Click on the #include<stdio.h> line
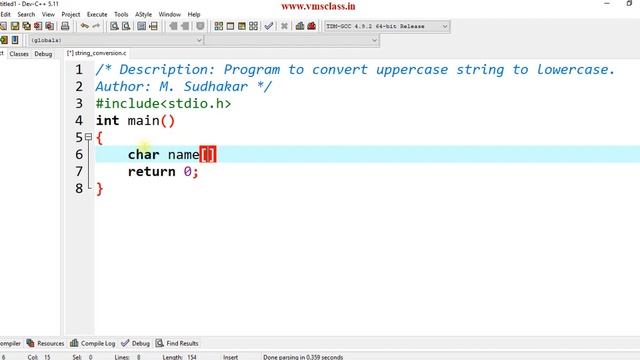The image size is (640, 360). [163, 104]
